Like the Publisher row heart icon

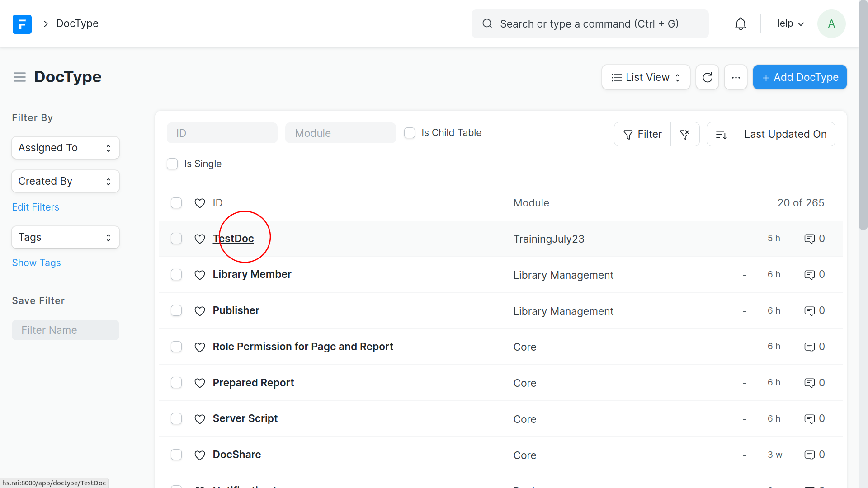[x=199, y=311]
